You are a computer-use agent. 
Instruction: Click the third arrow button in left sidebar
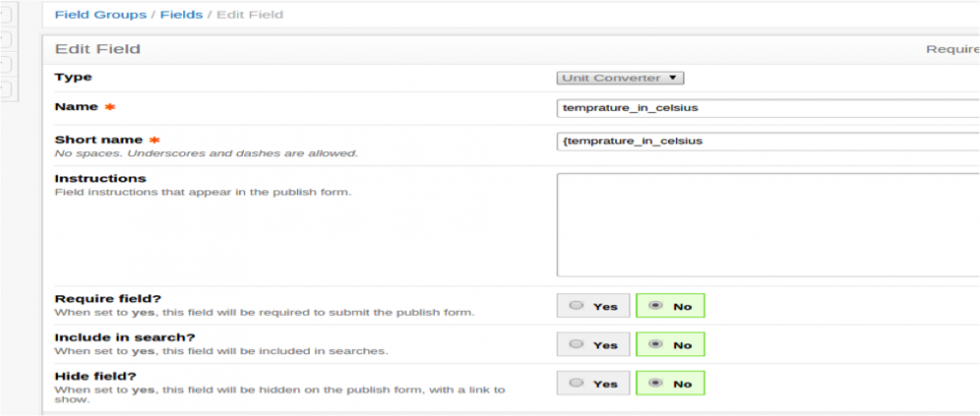pyautogui.click(x=5, y=65)
